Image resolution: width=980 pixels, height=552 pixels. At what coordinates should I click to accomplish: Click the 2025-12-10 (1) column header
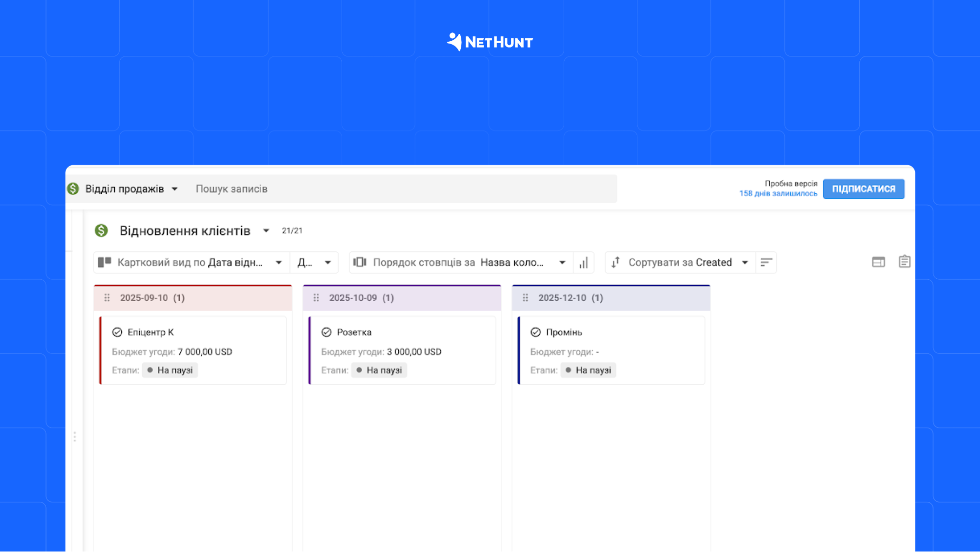tap(611, 298)
